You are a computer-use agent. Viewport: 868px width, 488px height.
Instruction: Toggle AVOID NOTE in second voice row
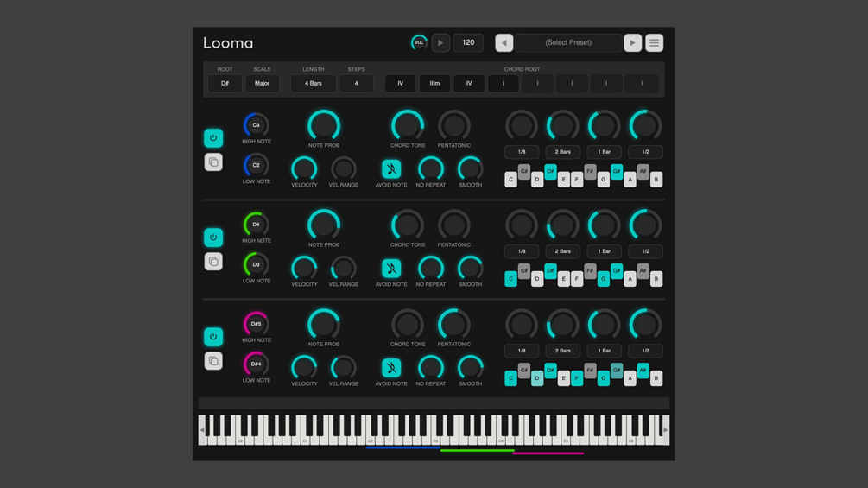pos(391,269)
